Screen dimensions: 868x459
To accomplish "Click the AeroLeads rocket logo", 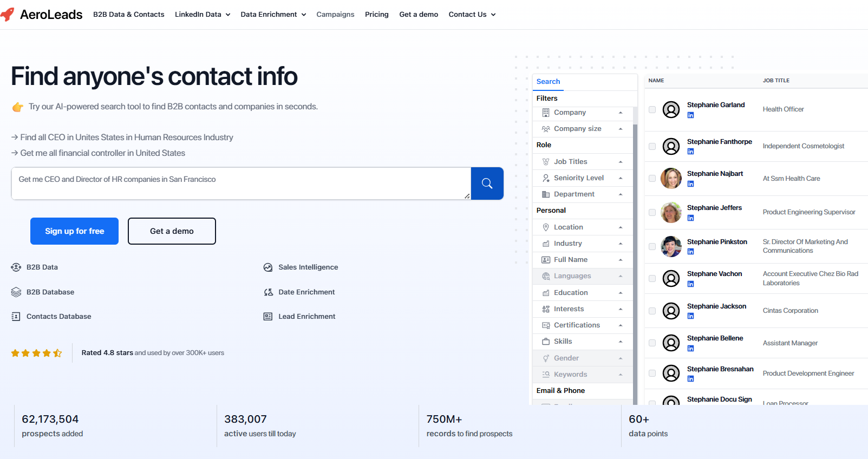I will (x=7, y=15).
